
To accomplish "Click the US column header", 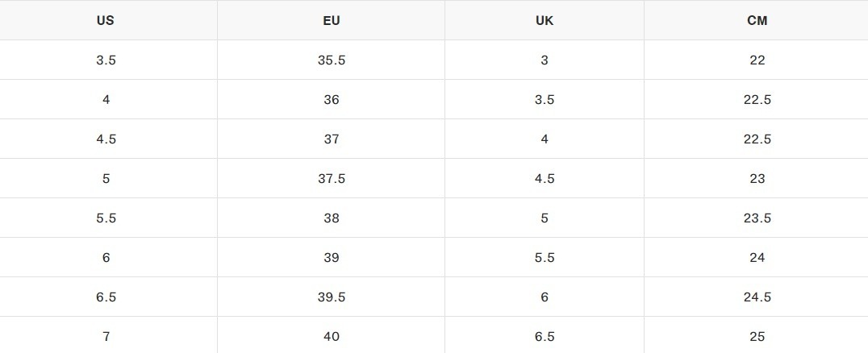I will (106, 21).
